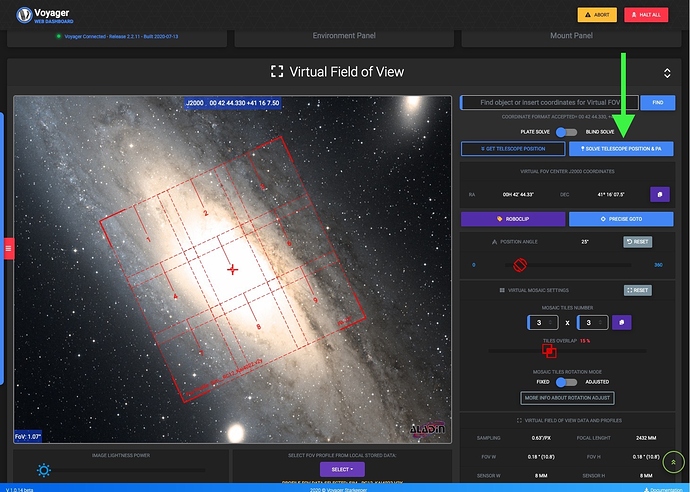Click the second mosaic tiles number field
The width and height of the screenshot is (690, 492).
[x=592, y=323]
